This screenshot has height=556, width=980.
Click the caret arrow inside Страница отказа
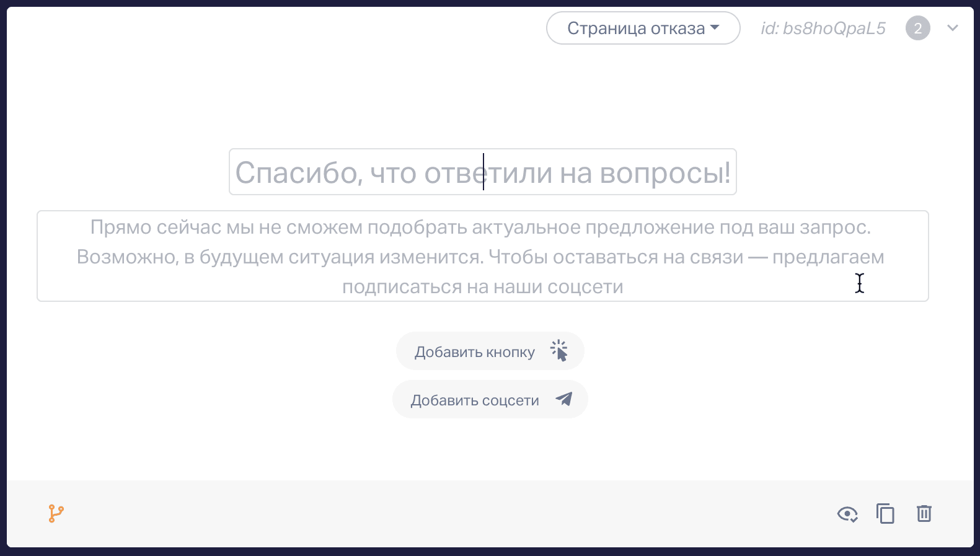coord(715,27)
